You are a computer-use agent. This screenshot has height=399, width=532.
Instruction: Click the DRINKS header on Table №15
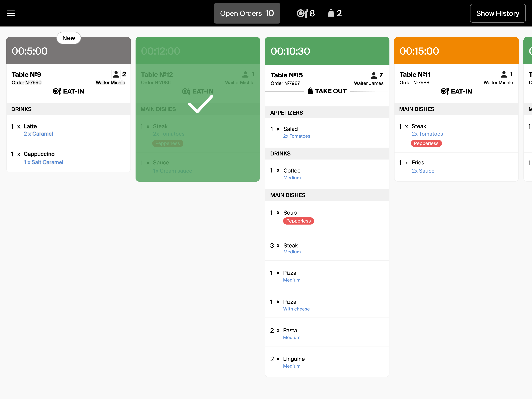[x=327, y=154]
